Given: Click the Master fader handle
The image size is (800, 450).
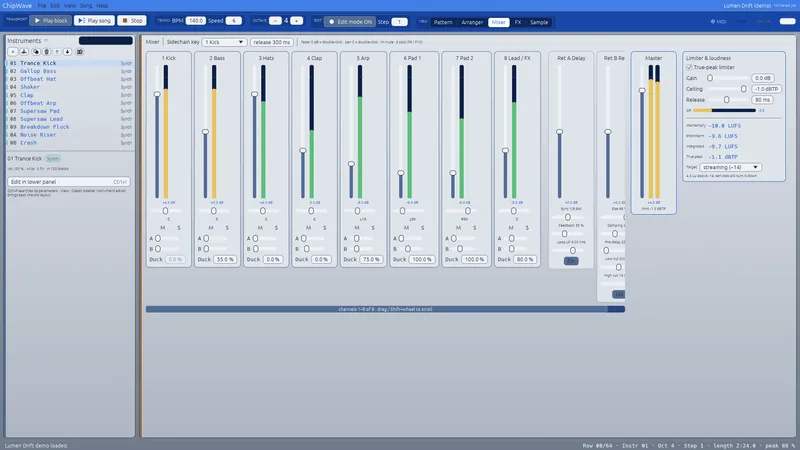Looking at the screenshot, I should point(642,90).
